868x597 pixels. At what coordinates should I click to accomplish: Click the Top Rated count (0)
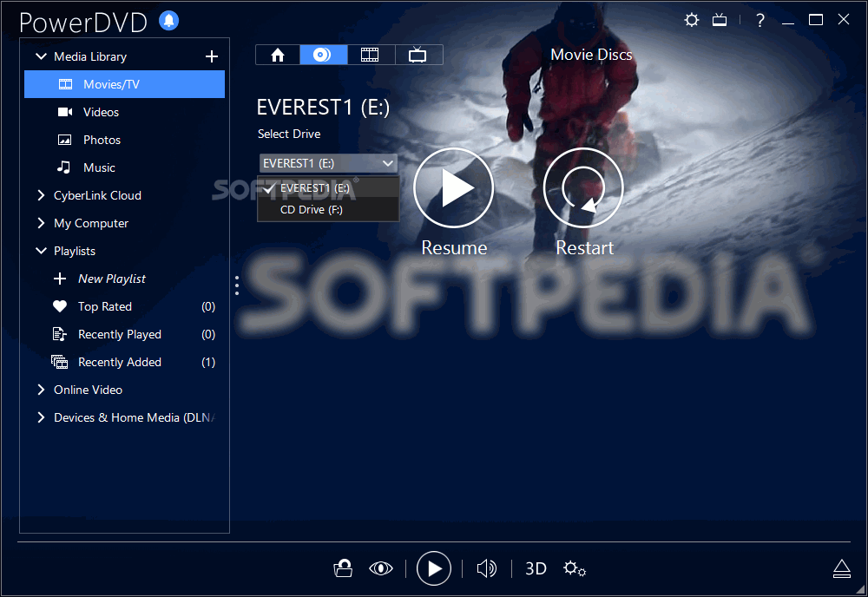(x=208, y=306)
